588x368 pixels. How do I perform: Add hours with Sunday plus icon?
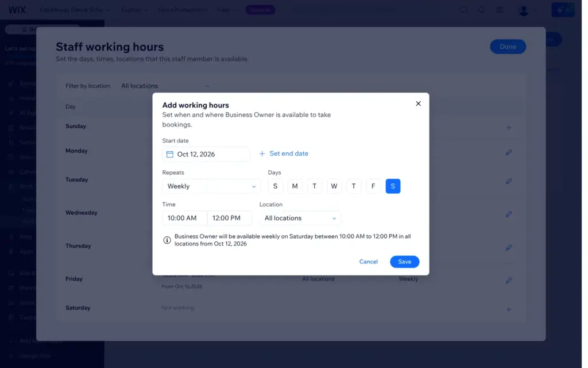509,128
